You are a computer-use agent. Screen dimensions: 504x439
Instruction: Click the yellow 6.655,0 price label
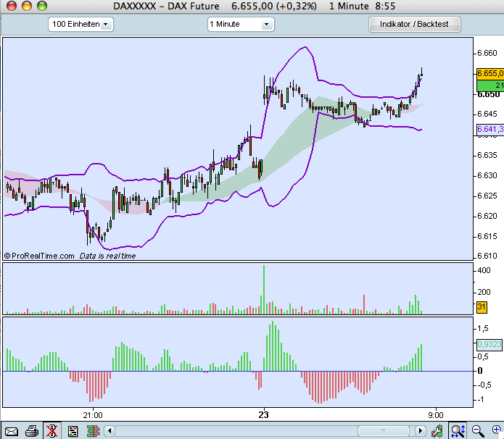(x=489, y=74)
